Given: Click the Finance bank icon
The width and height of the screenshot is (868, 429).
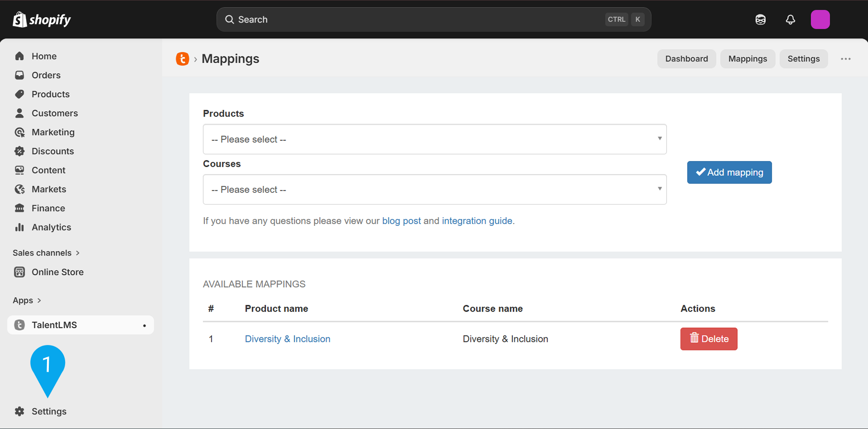Looking at the screenshot, I should [19, 208].
